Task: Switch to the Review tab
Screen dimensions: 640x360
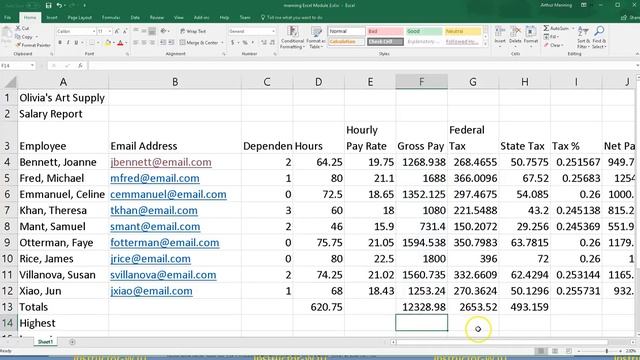Action: pyautogui.click(x=156, y=18)
